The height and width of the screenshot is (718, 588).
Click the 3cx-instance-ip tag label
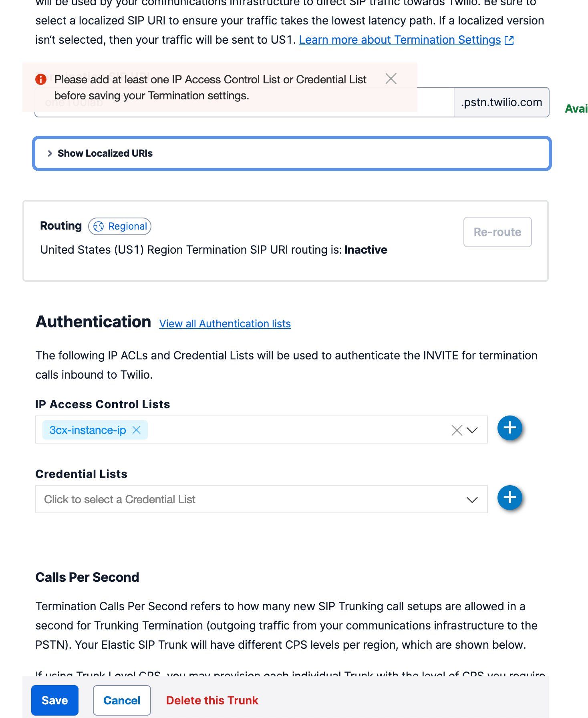click(x=88, y=430)
